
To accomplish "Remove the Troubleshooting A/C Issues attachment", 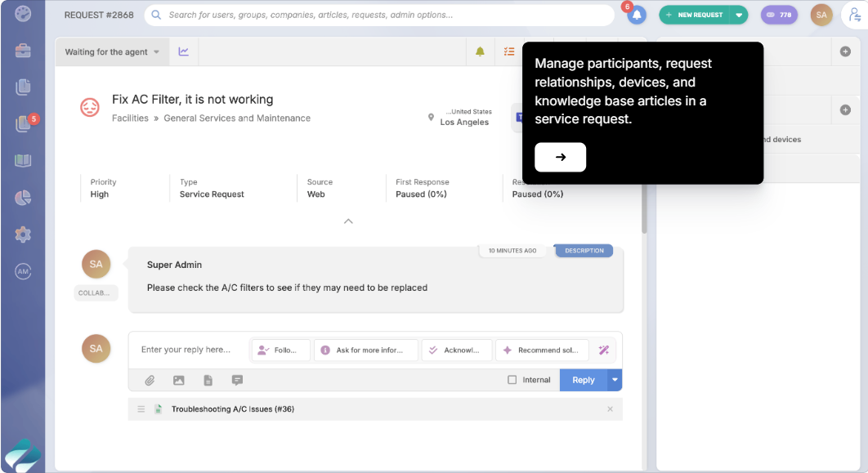I will tap(610, 408).
